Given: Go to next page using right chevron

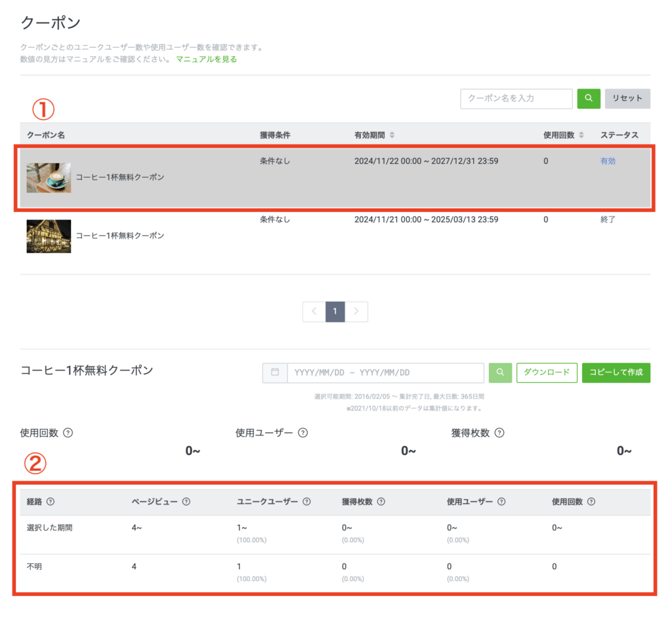Looking at the screenshot, I should (356, 311).
